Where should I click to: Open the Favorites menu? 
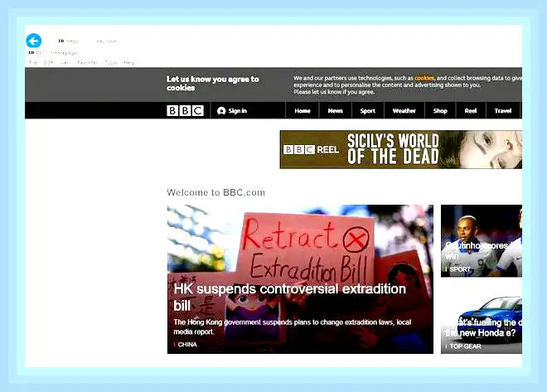click(x=87, y=62)
